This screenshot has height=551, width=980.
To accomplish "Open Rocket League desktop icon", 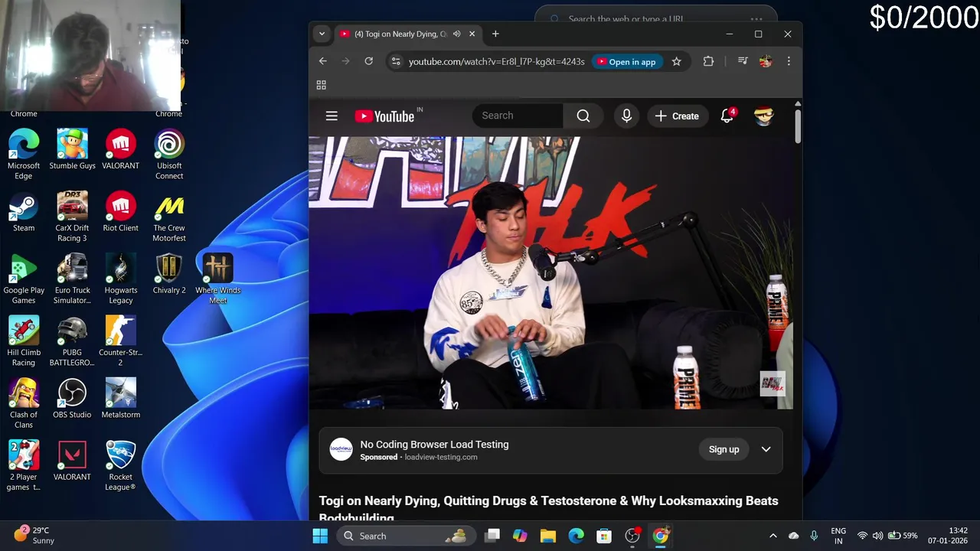I will point(120,466).
